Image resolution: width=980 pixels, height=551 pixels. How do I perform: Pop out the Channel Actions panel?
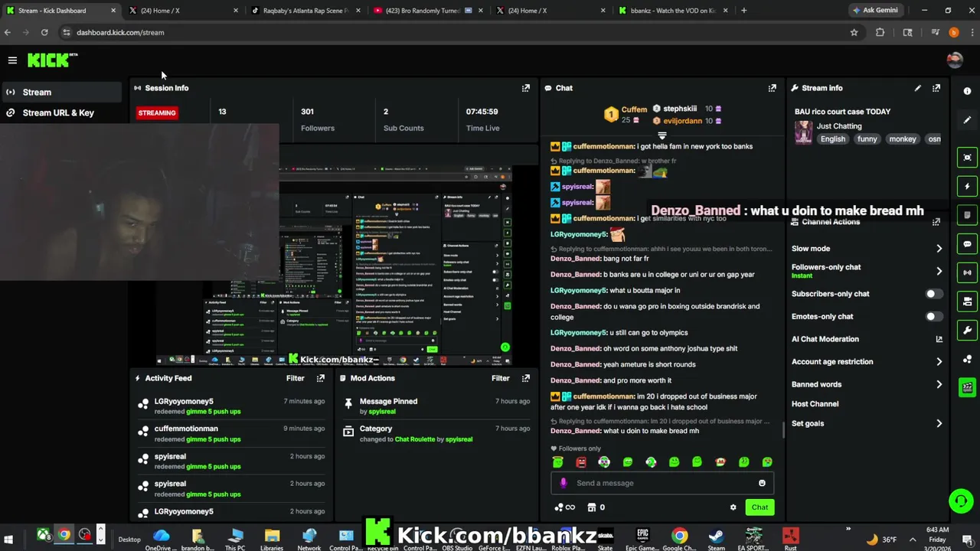pyautogui.click(x=936, y=222)
